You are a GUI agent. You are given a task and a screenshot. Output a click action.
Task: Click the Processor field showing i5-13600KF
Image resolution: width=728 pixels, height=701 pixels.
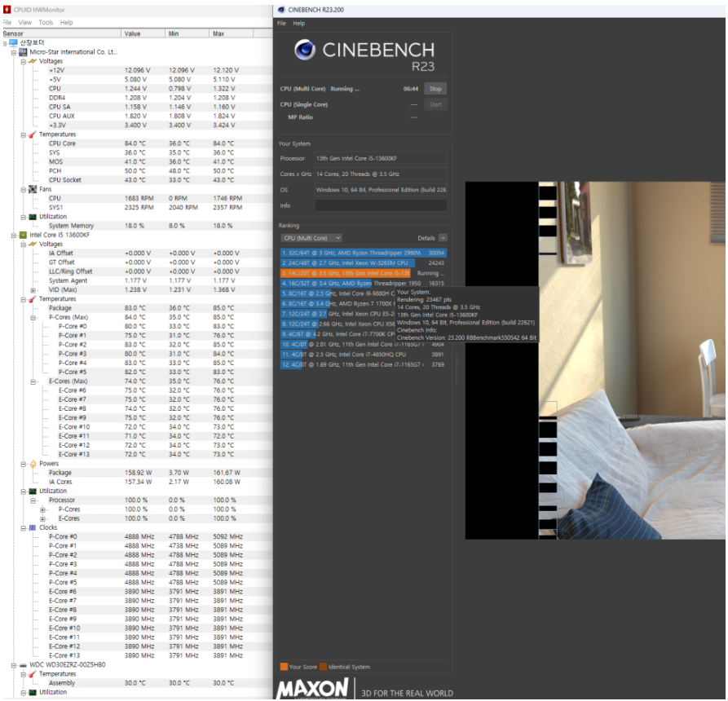pos(381,158)
